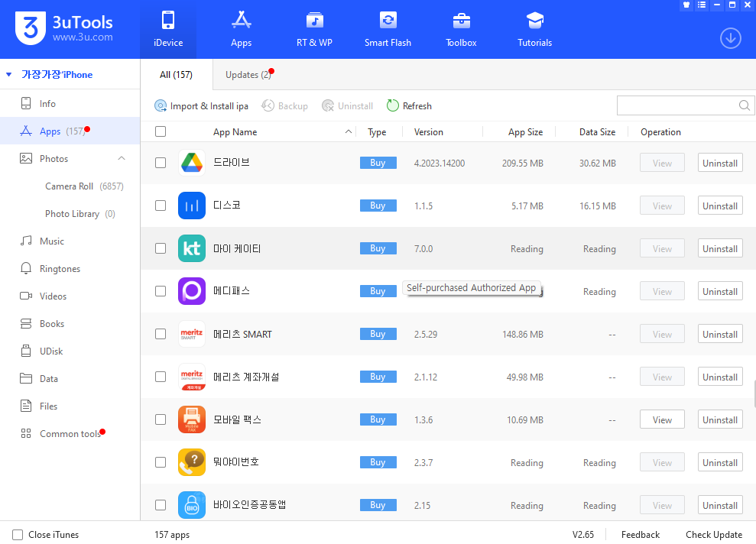756x544 pixels.
Task: View the 모바일 팩스 app
Action: [x=662, y=419]
